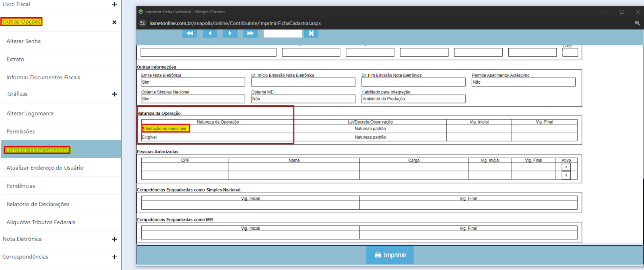Click the go-to-page icon beside page field
The height and width of the screenshot is (270, 644).
311,33
